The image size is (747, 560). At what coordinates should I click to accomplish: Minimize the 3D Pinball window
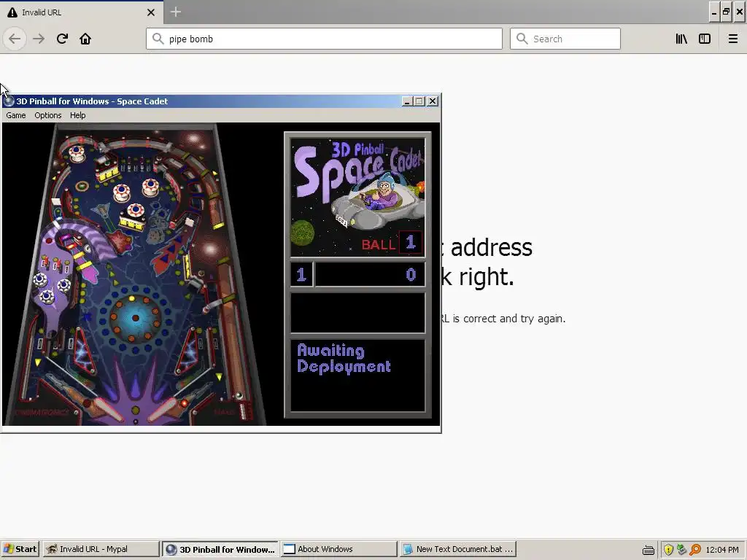[407, 101]
